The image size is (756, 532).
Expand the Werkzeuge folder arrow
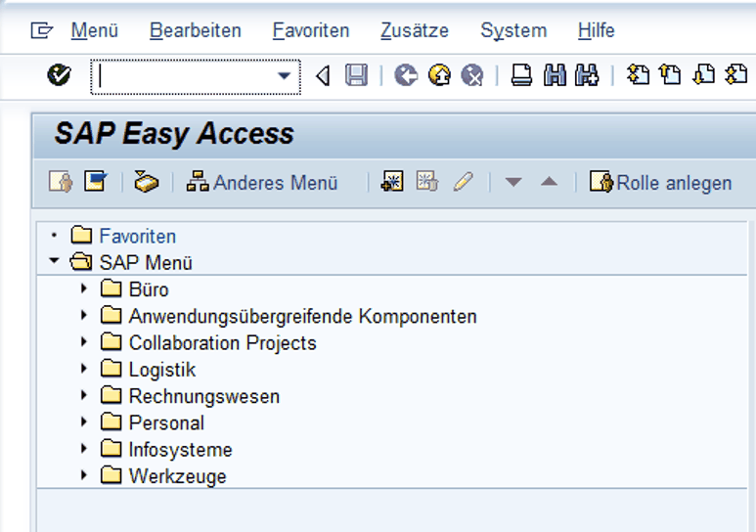(84, 475)
